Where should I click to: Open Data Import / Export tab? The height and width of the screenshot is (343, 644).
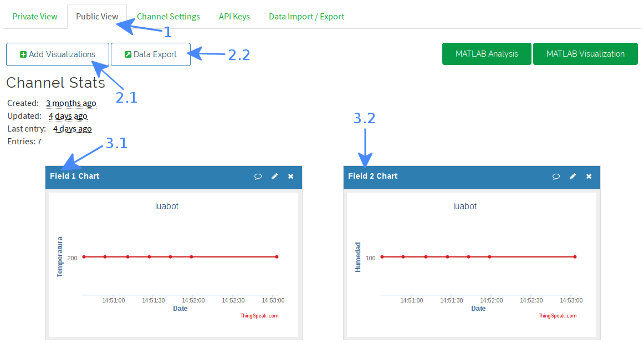tap(306, 17)
